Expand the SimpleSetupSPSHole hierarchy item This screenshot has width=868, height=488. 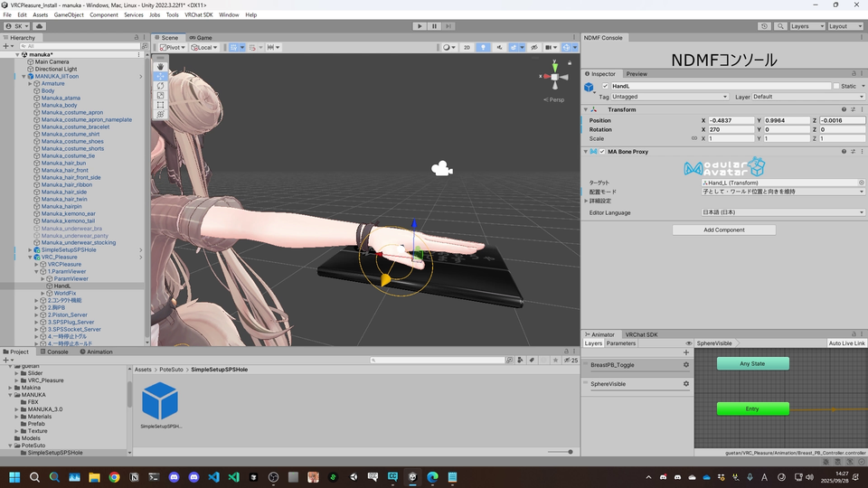(30, 249)
